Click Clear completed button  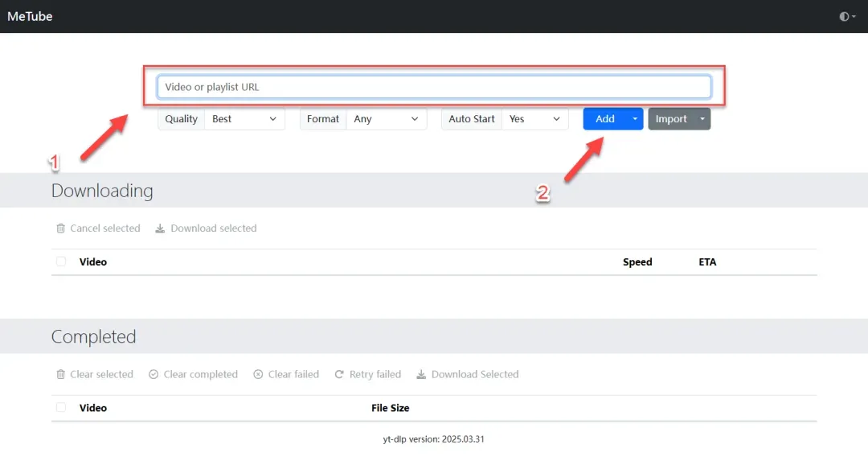coord(193,374)
